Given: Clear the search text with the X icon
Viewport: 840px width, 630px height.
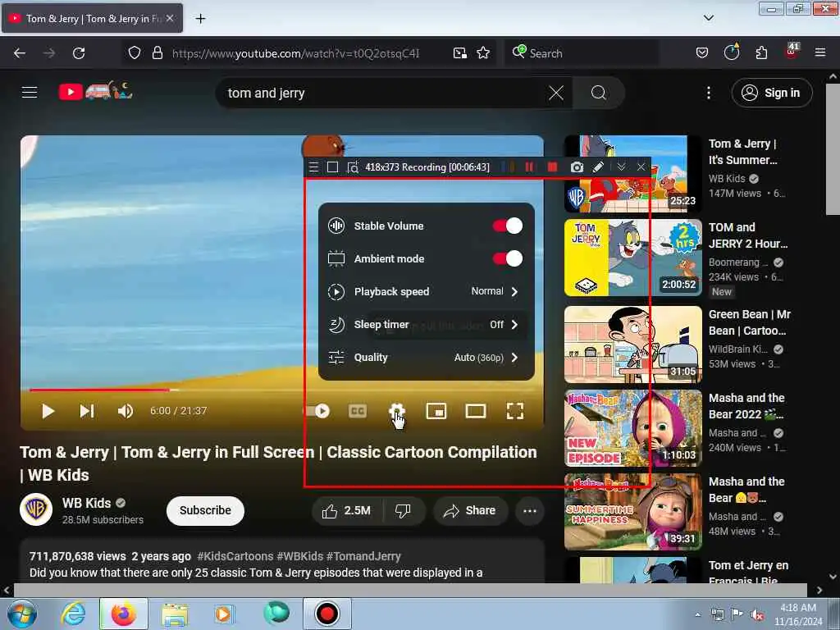Looking at the screenshot, I should pos(556,93).
